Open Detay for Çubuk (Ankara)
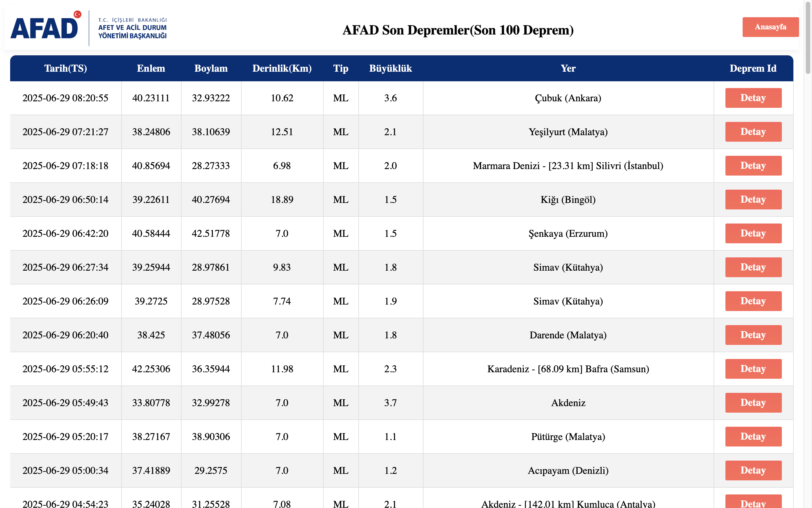This screenshot has width=812, height=508. pos(753,98)
